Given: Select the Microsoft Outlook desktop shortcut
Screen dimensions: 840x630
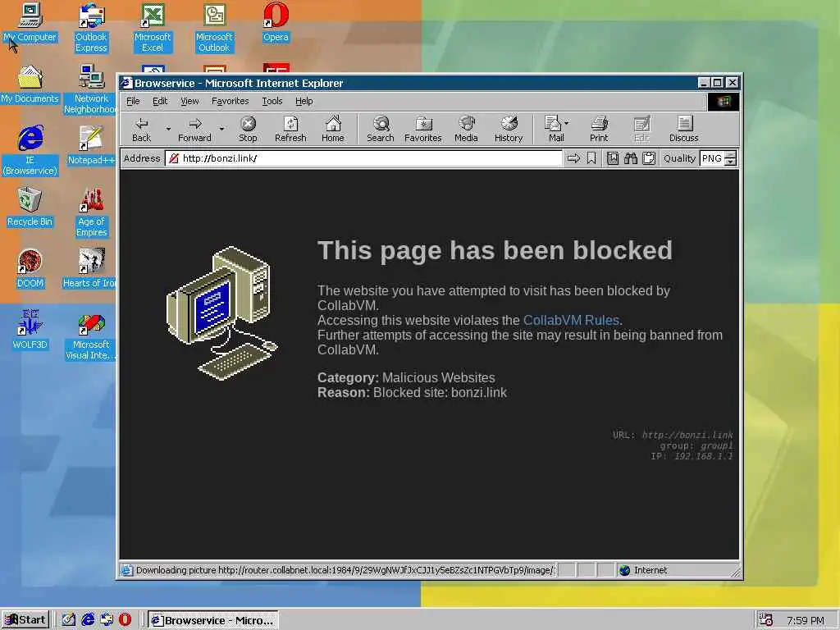Looking at the screenshot, I should [x=214, y=28].
